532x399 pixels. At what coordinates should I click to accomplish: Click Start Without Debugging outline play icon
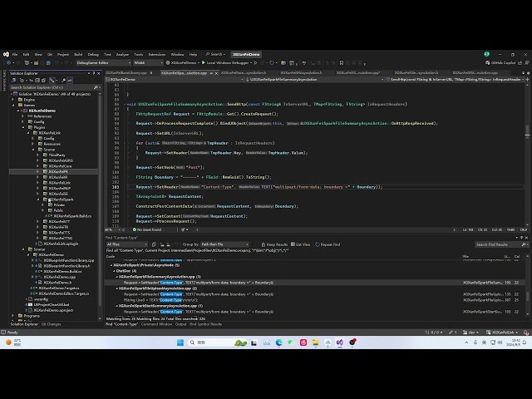click(x=256, y=63)
